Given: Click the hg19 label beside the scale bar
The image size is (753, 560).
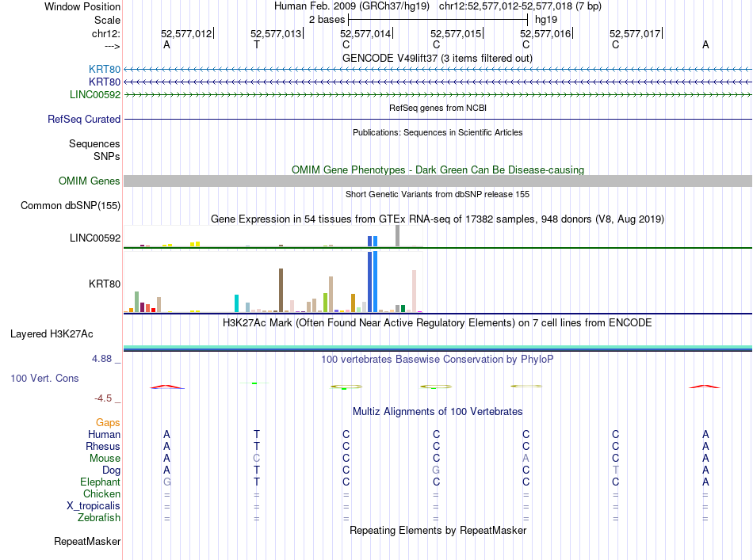Looking at the screenshot, I should pyautogui.click(x=546, y=20).
